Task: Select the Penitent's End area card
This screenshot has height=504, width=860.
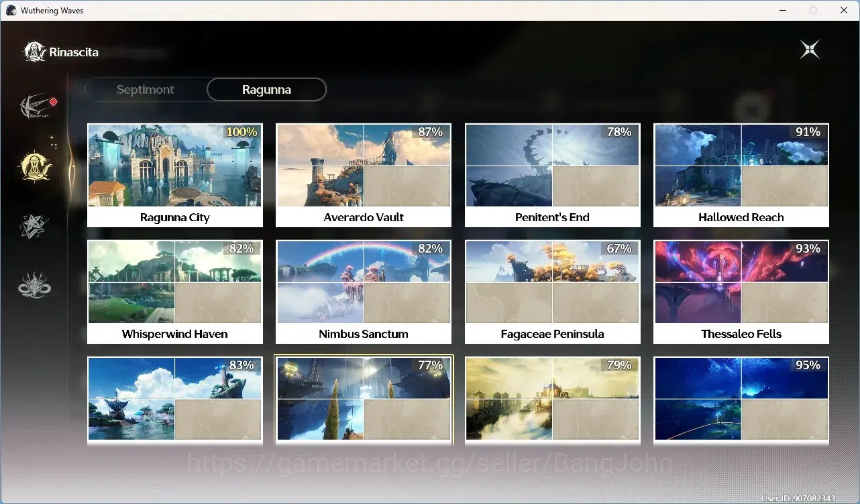Action: click(553, 176)
